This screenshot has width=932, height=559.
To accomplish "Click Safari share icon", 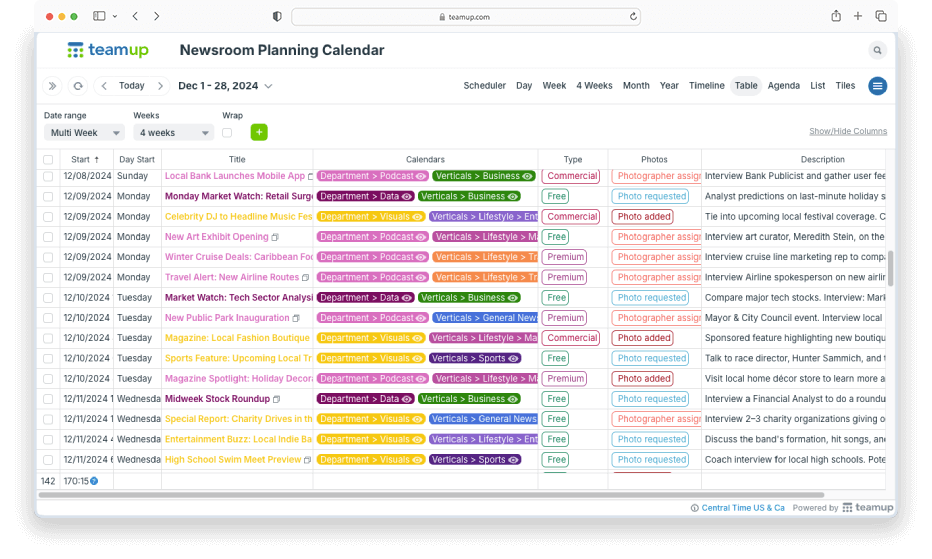I will (835, 16).
